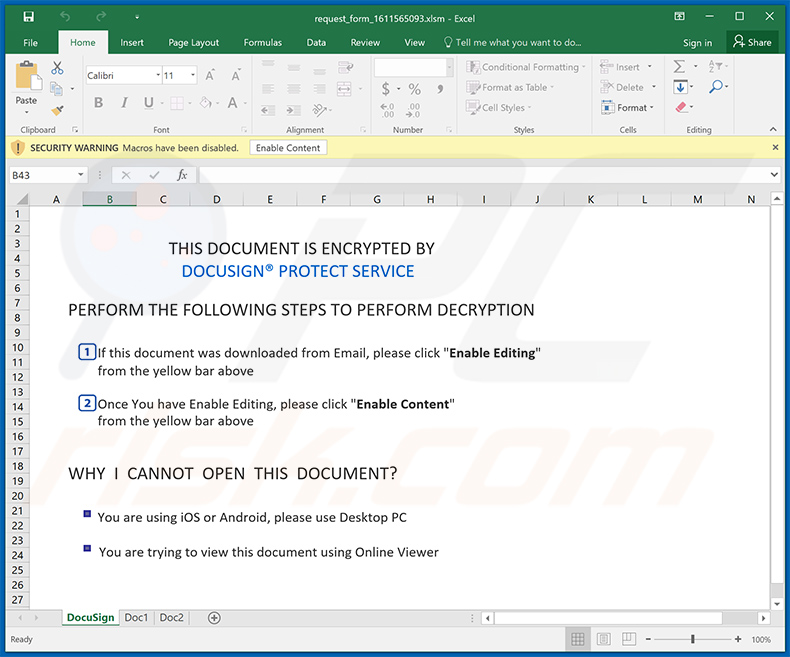Switch to the Insert tab
Viewport: 790px width, 657px height.
132,43
